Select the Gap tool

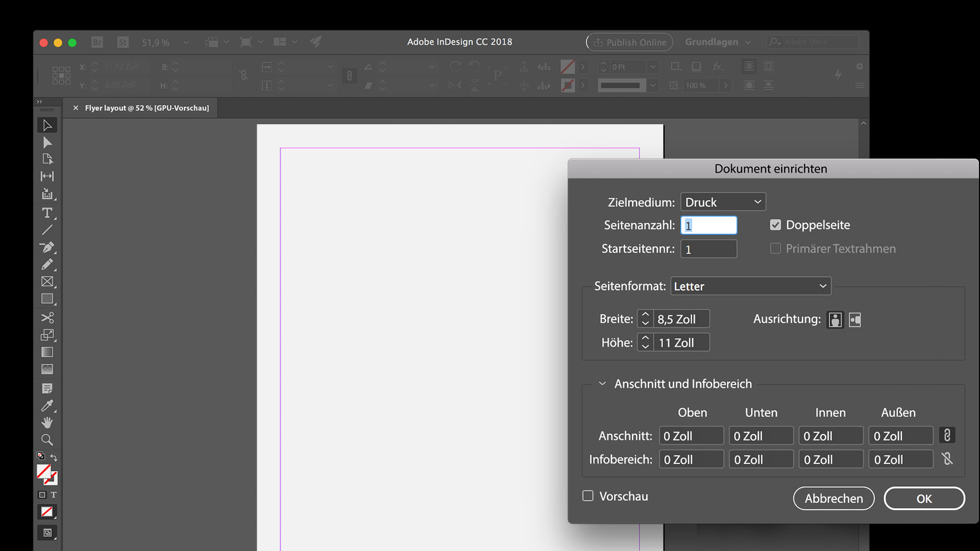tap(47, 176)
